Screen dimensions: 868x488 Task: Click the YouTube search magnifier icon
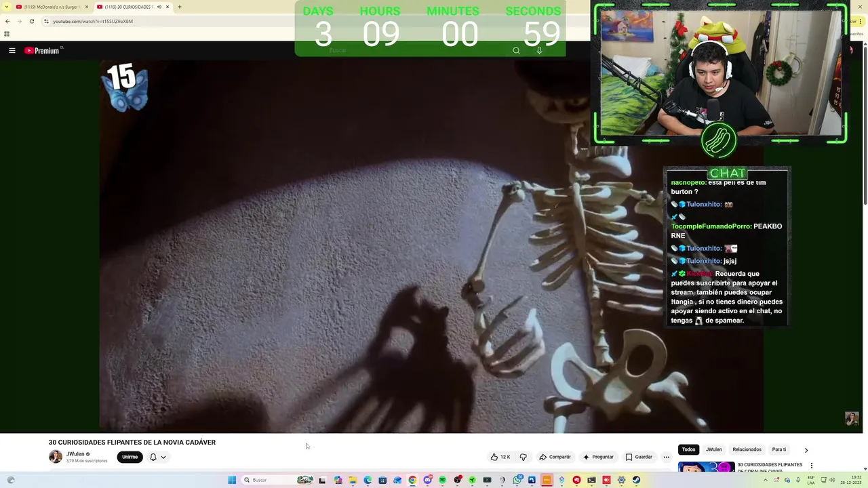click(x=516, y=50)
